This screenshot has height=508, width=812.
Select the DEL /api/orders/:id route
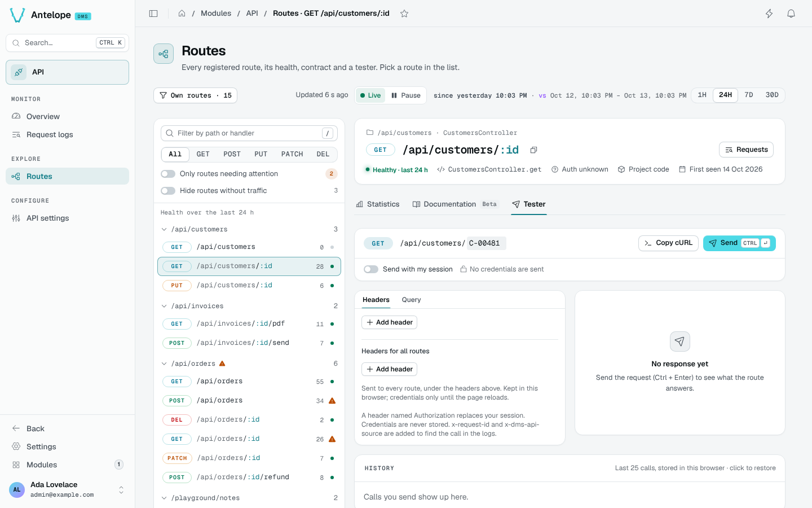[249, 420]
